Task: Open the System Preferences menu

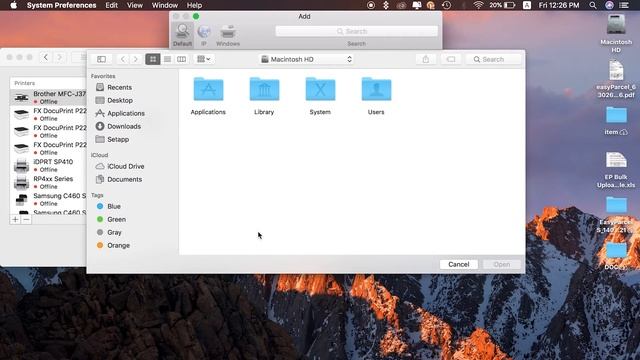Action: coord(62,5)
